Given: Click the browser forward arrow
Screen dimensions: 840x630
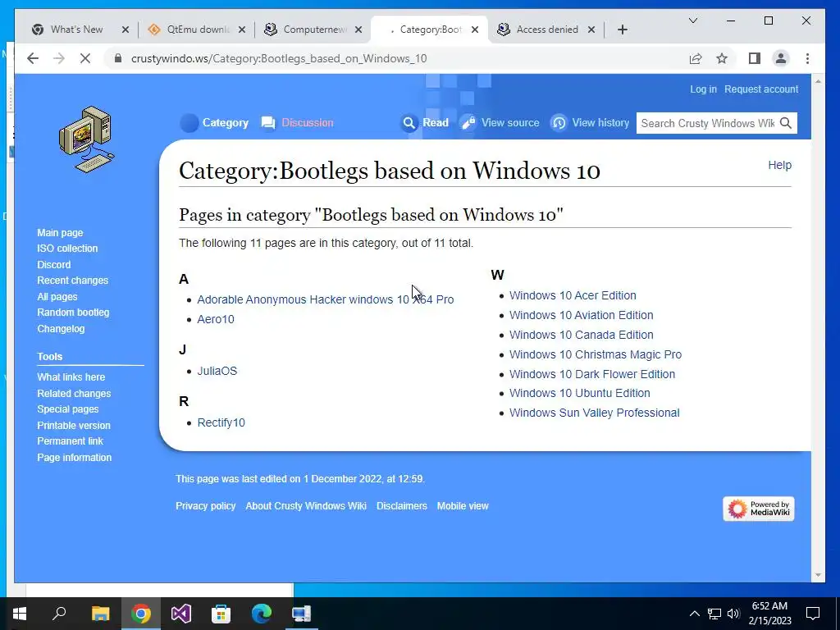Looking at the screenshot, I should [x=59, y=58].
